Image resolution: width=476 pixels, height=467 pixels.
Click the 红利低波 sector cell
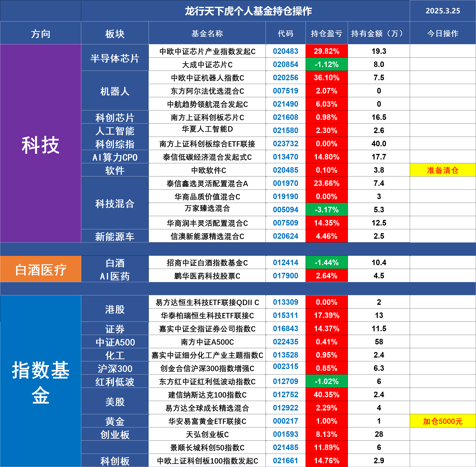pos(115,381)
